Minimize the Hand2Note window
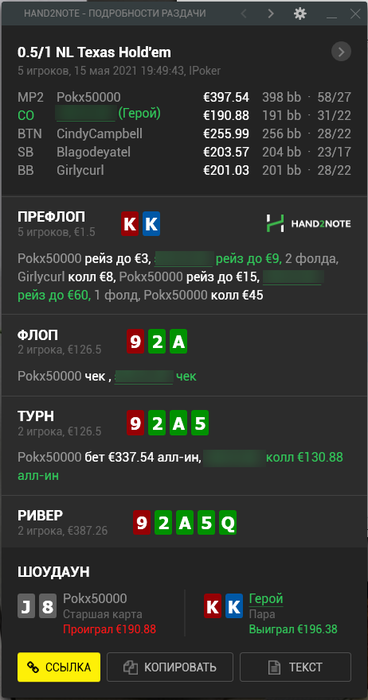Image resolution: width=368 pixels, height=700 pixels. click(x=331, y=15)
